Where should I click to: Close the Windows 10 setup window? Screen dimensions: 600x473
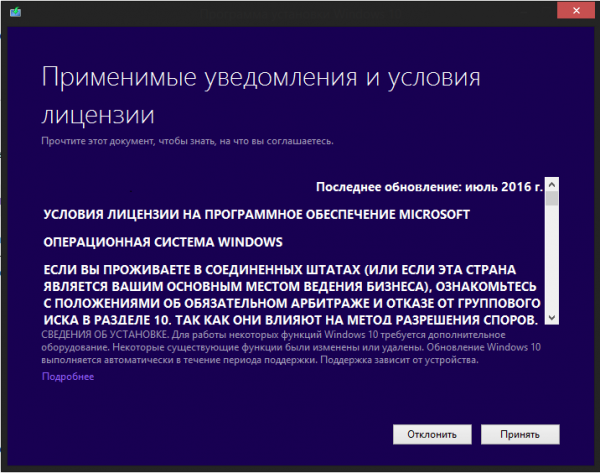(576, 11)
